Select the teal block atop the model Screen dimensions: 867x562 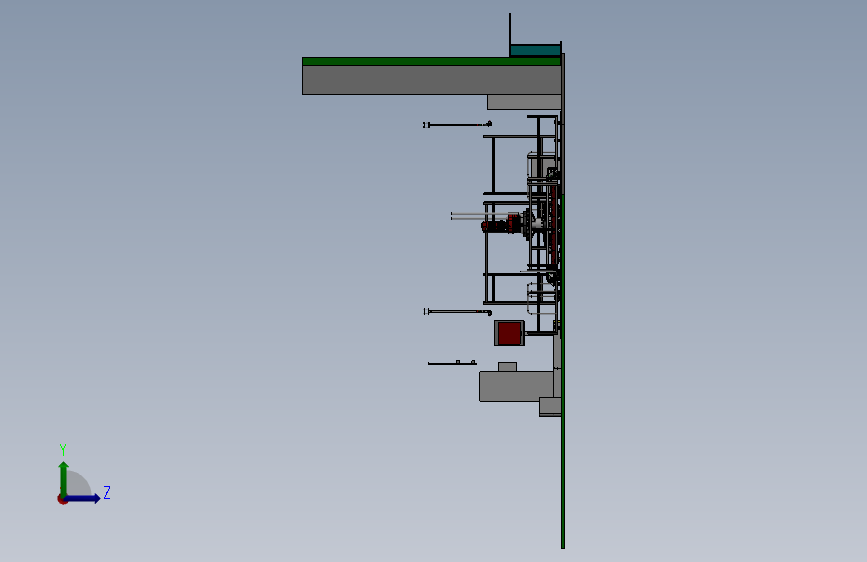point(535,51)
